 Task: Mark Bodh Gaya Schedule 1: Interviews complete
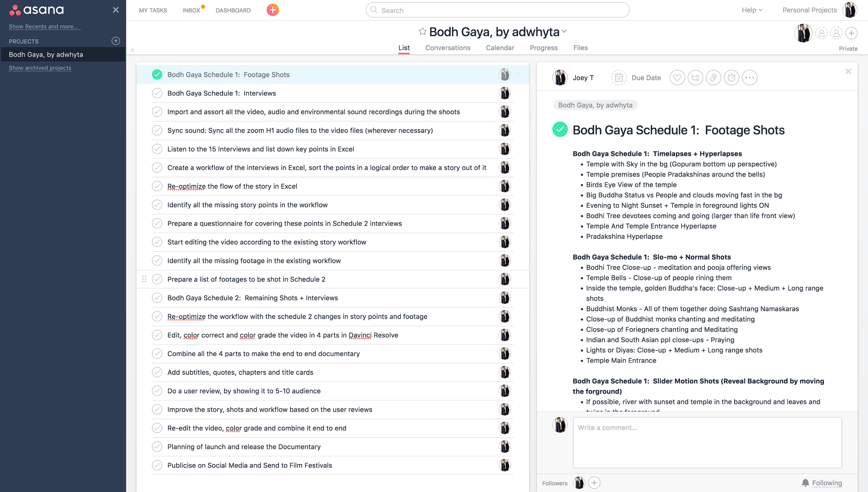[x=157, y=93]
